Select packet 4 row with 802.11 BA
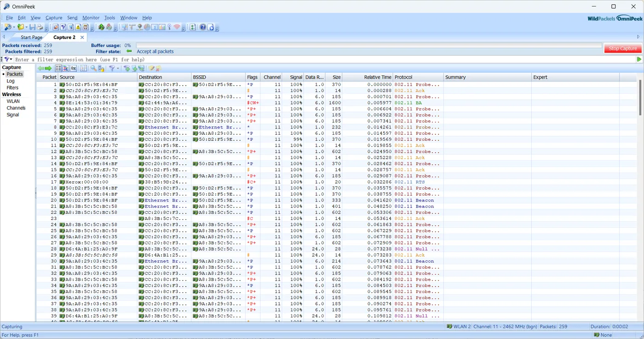 [337, 103]
